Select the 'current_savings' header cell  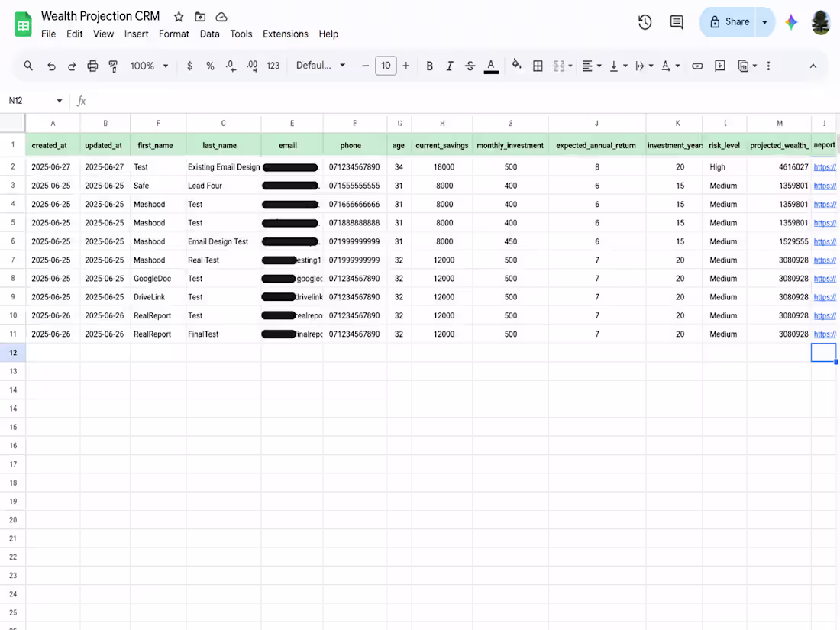tap(442, 145)
